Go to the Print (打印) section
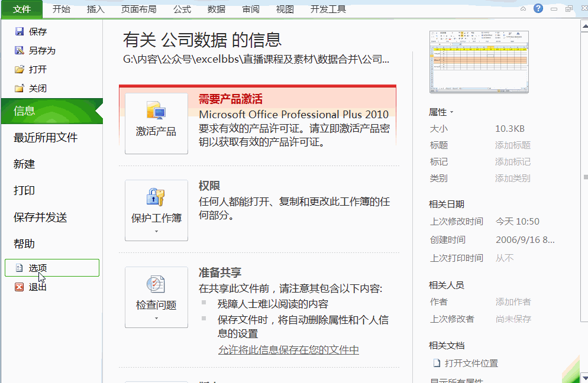This screenshot has height=383, width=588. coord(24,190)
